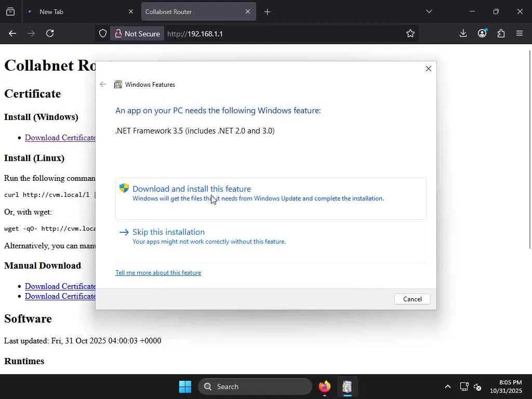Open the Firefox hamburger application menu
Viewport: 532px width, 399px height.
tap(520, 34)
